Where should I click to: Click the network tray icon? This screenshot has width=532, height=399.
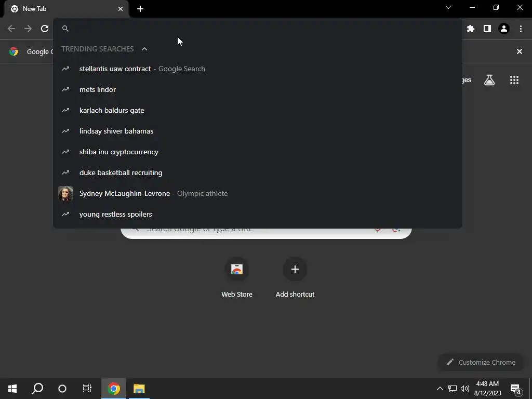point(453,389)
